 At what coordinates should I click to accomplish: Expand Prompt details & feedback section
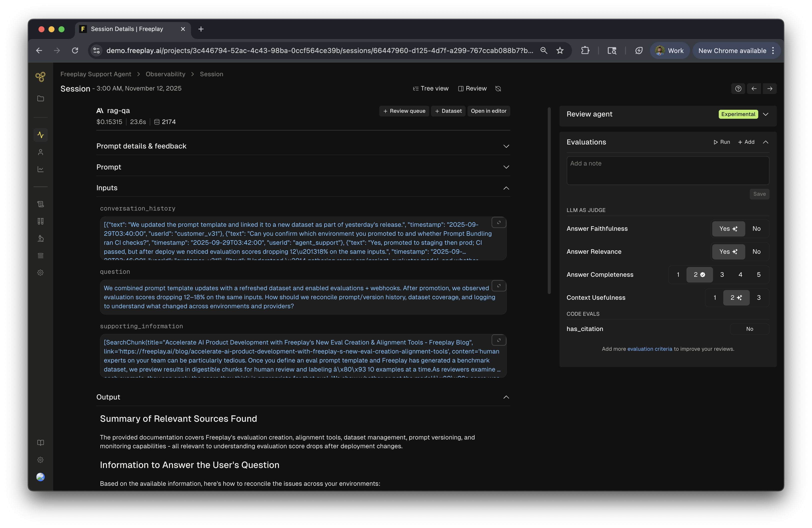coord(506,146)
